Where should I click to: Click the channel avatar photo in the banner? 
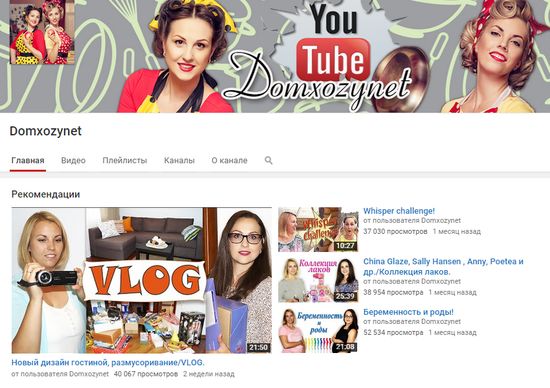coord(42,32)
